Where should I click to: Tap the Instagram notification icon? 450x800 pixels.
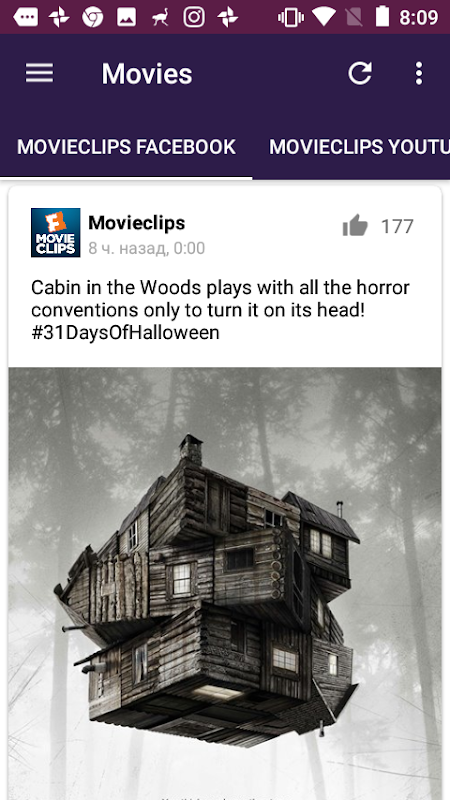[194, 17]
